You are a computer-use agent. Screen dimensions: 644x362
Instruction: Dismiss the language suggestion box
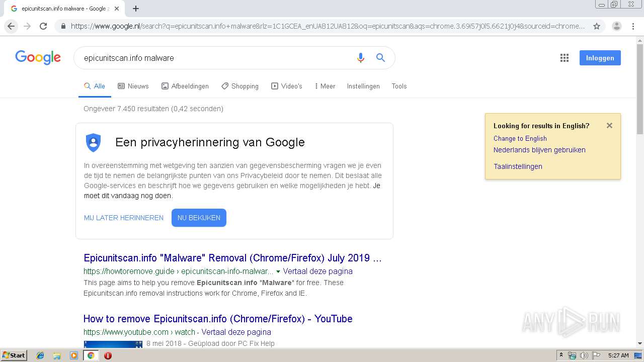tap(609, 126)
